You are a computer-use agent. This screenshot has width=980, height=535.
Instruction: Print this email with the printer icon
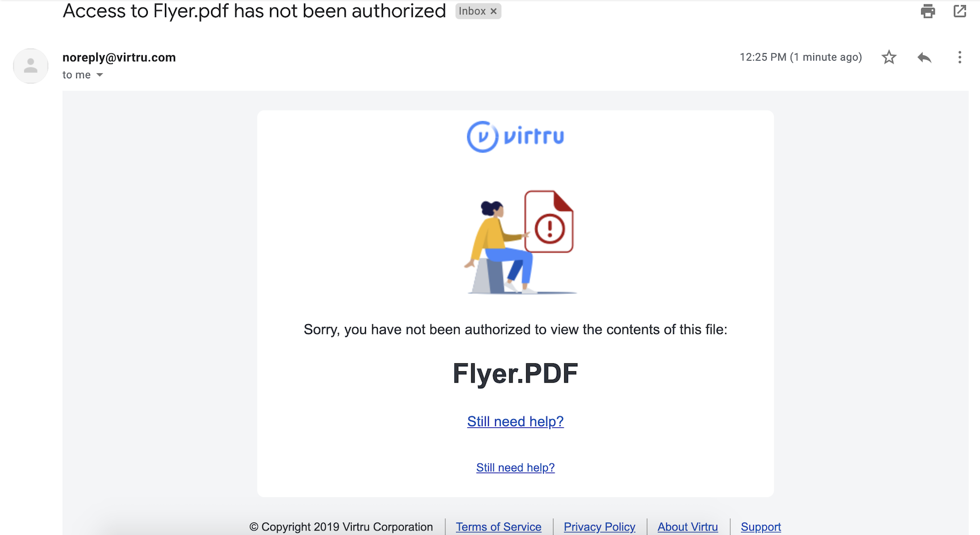(928, 11)
